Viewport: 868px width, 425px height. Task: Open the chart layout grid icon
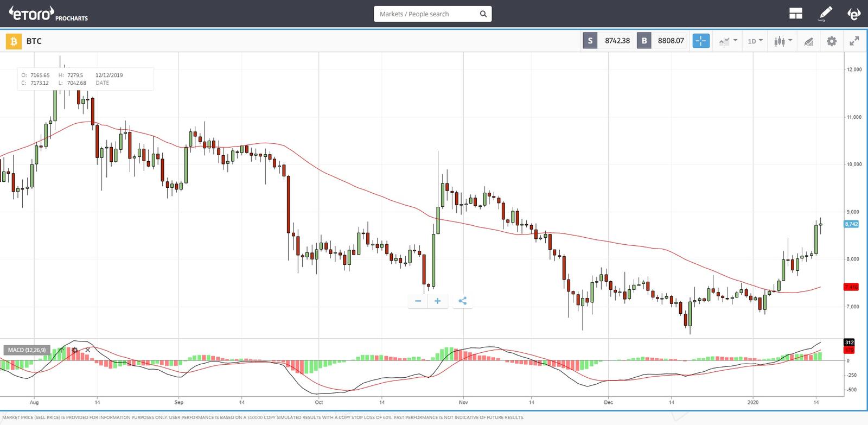[796, 14]
